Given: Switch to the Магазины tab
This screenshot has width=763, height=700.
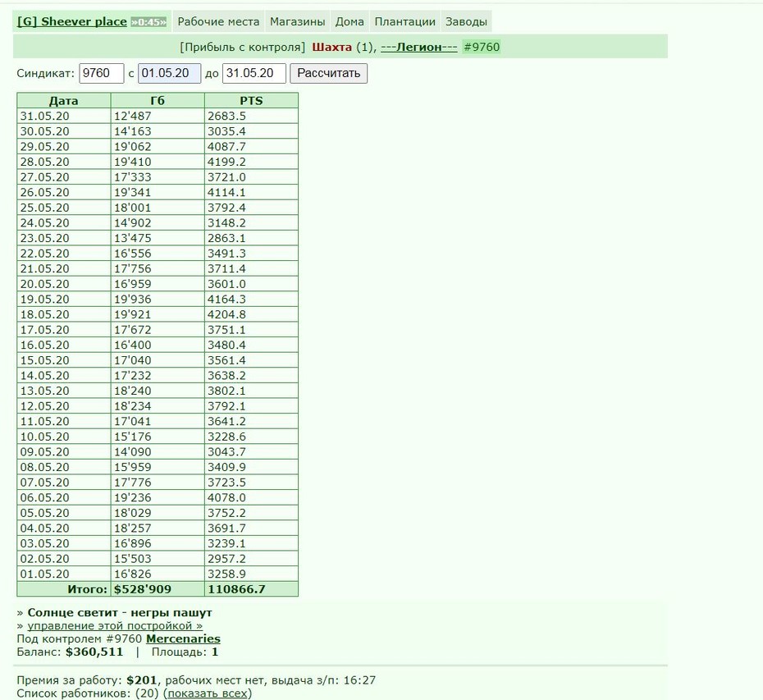Looking at the screenshot, I should point(297,22).
